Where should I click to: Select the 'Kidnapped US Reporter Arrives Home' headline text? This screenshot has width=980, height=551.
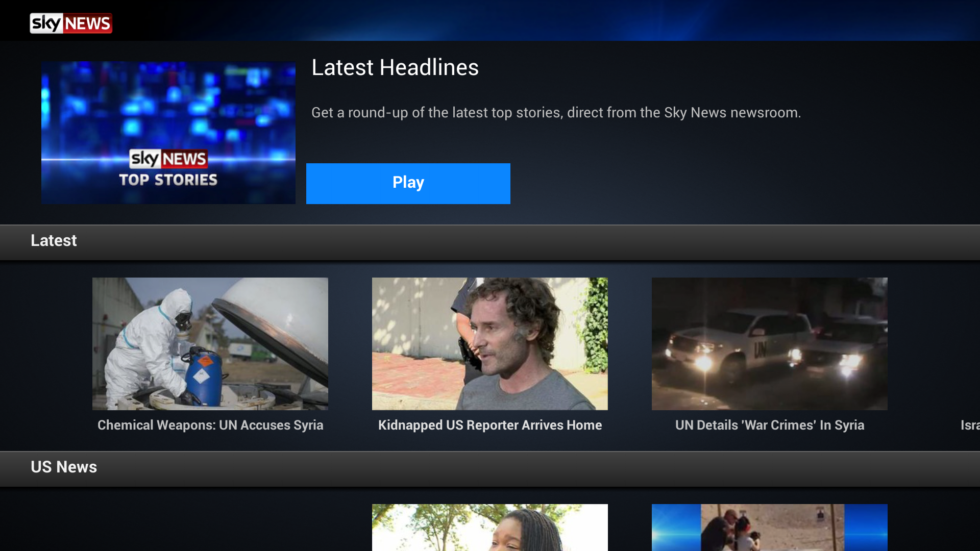[489, 425]
